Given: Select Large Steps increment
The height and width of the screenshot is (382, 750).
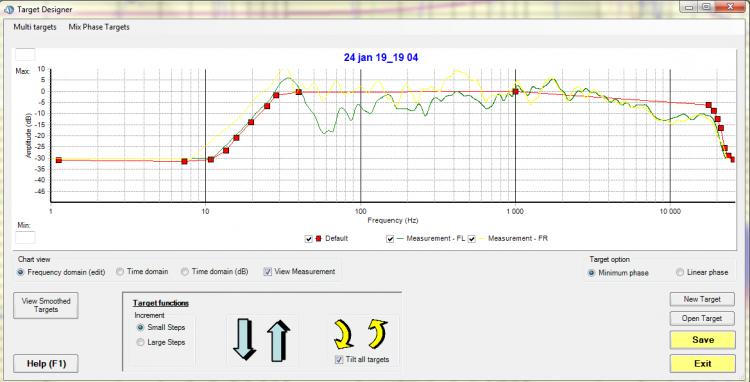Looking at the screenshot, I should 161,342.
